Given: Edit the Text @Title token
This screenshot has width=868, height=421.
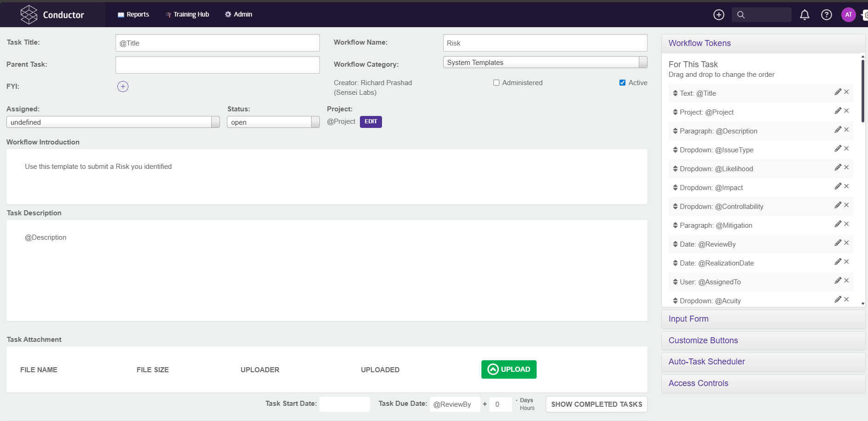Looking at the screenshot, I should pyautogui.click(x=838, y=92).
